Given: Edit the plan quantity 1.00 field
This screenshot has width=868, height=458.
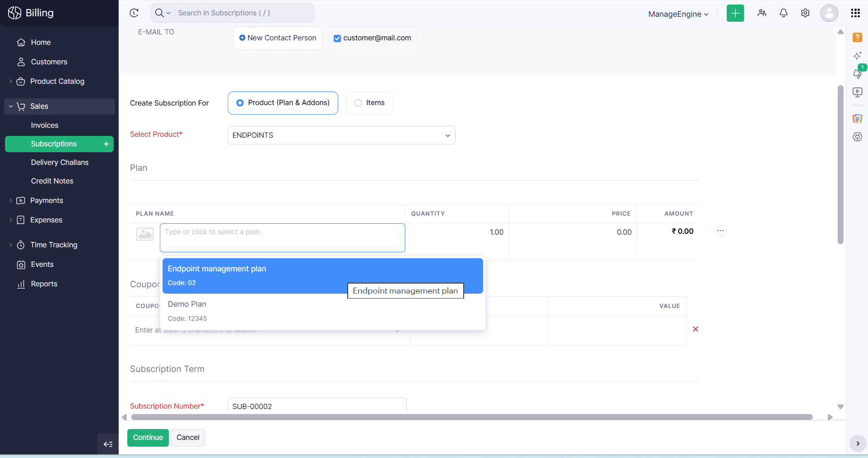Looking at the screenshot, I should click(x=457, y=232).
